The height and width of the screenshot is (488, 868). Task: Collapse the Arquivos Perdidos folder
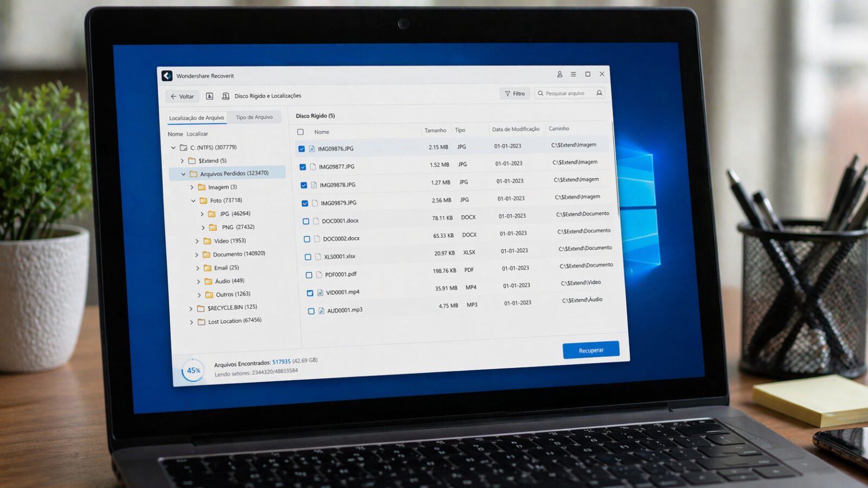tap(183, 174)
